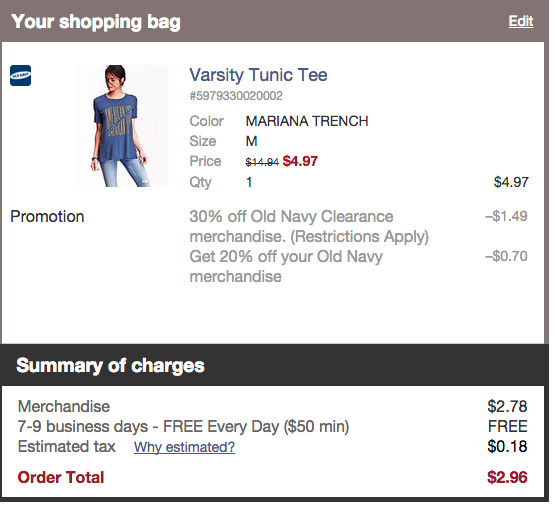Click the Order Total label

[61, 477]
